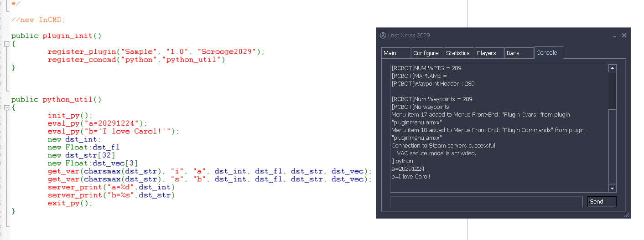Select the Players tab
Screen dimensions: 644x240
[489, 53]
